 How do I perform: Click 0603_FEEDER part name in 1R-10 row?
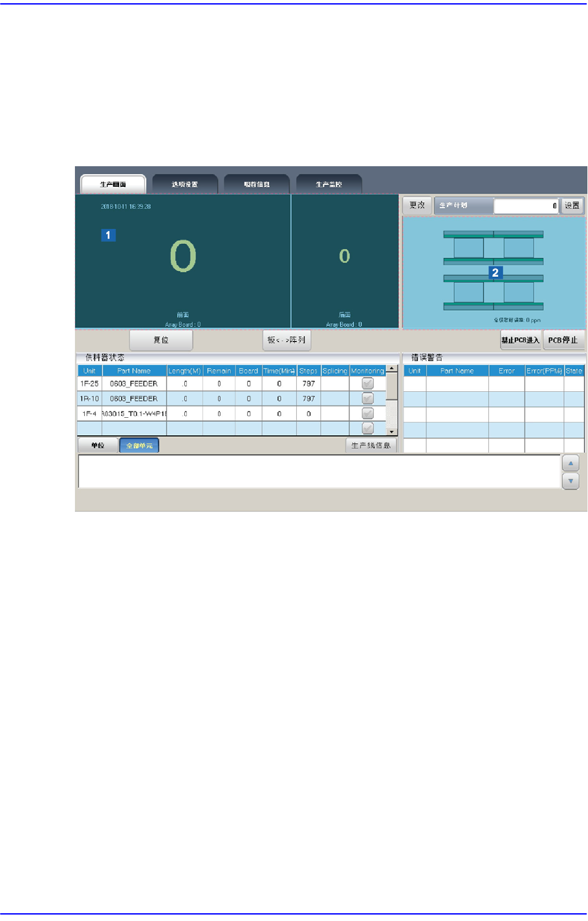(134, 398)
